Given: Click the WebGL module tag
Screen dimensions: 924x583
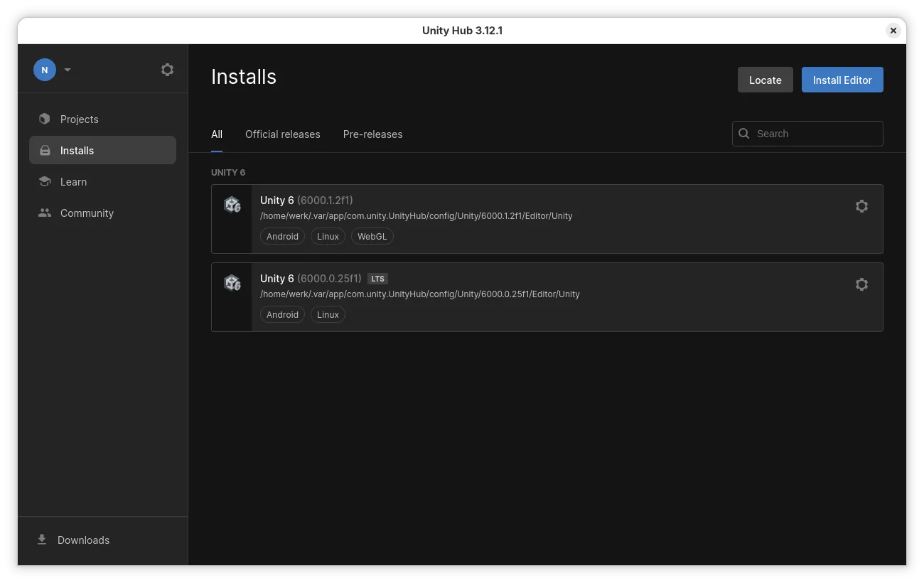Looking at the screenshot, I should (372, 236).
